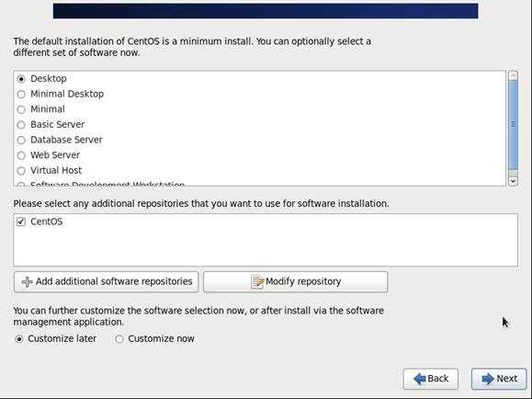The height and width of the screenshot is (399, 532).
Task: Click the Modify repository pencil icon
Action: pyautogui.click(x=257, y=281)
